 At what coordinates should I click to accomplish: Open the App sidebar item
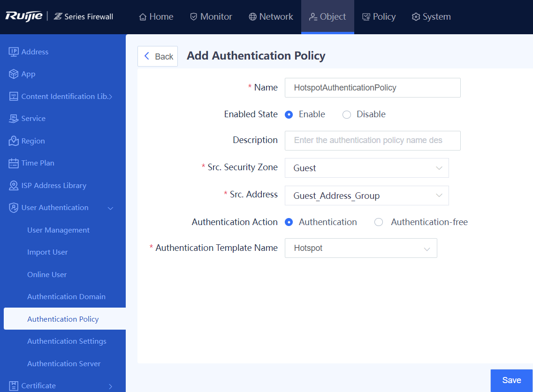coord(28,74)
